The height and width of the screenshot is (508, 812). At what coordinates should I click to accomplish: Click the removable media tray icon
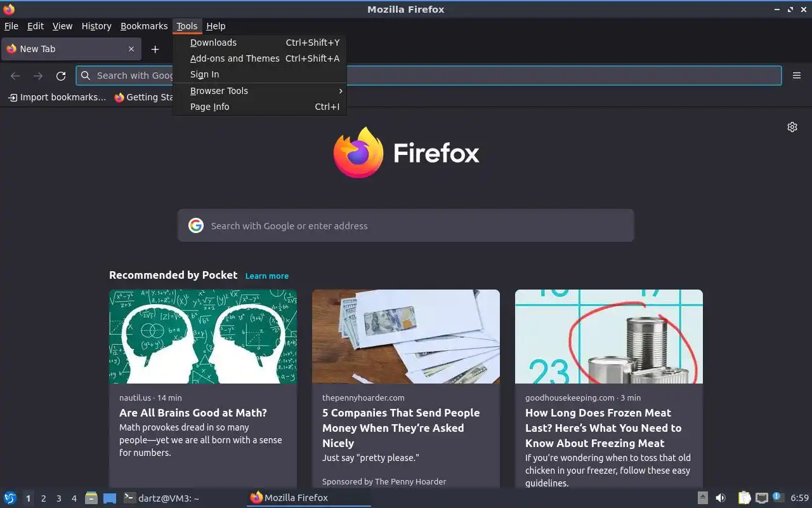(x=703, y=498)
